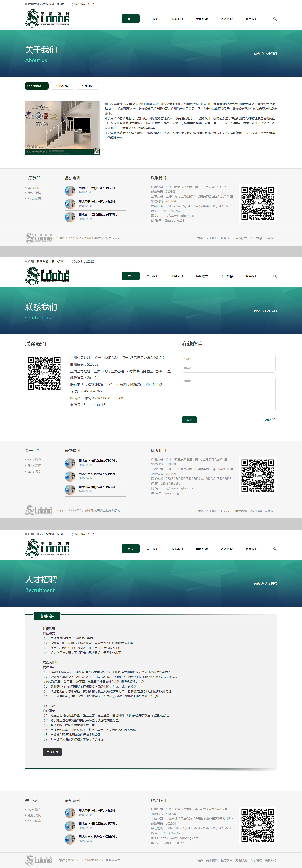This screenshot has height=868, width=302.
Task: Click the 清除 link under the message form
Action: [268, 420]
